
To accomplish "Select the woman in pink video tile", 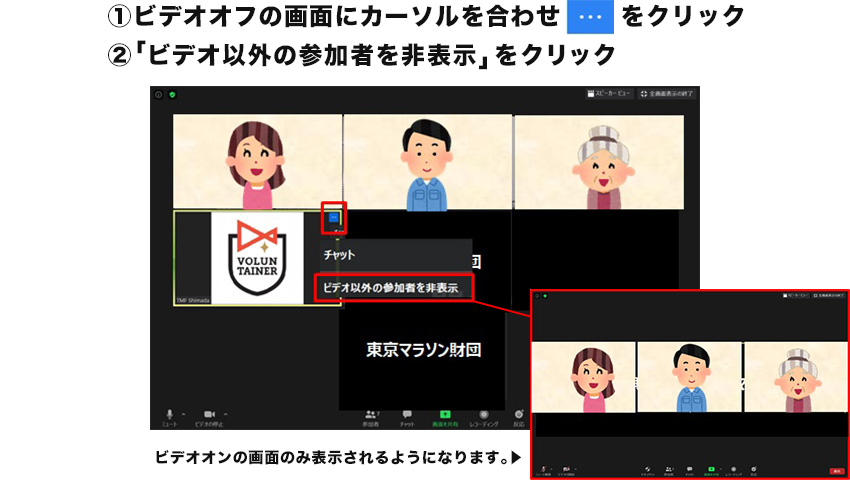I will click(x=257, y=160).
